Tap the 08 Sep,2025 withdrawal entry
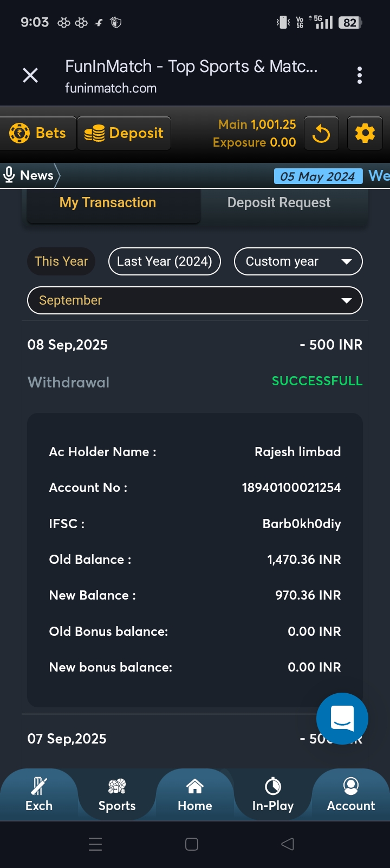 click(195, 363)
